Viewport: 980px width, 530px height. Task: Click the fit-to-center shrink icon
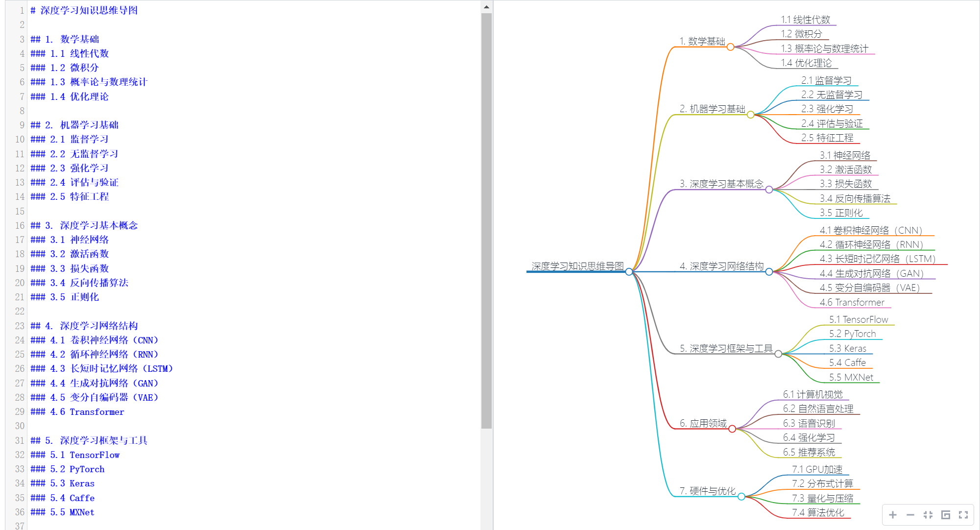pyautogui.click(x=928, y=515)
